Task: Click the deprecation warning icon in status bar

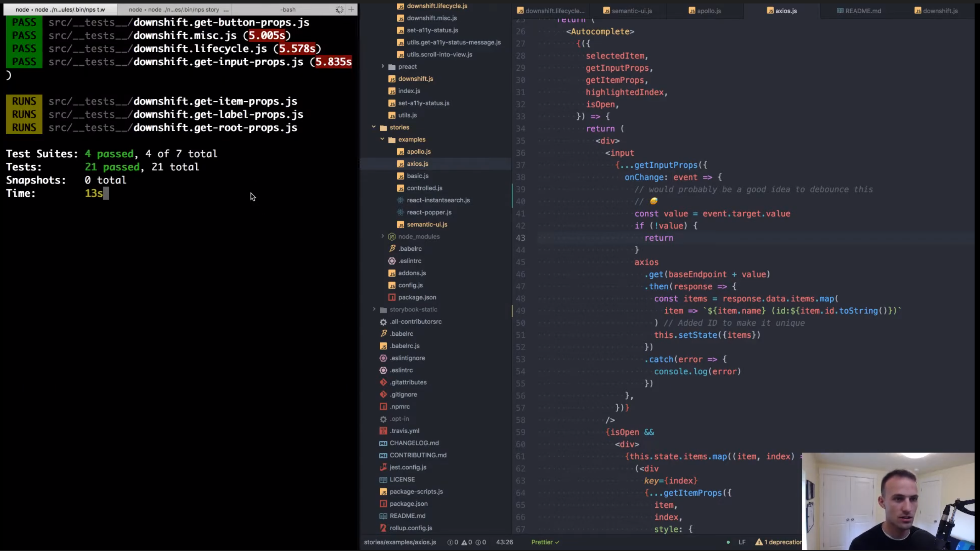Action: pyautogui.click(x=759, y=542)
